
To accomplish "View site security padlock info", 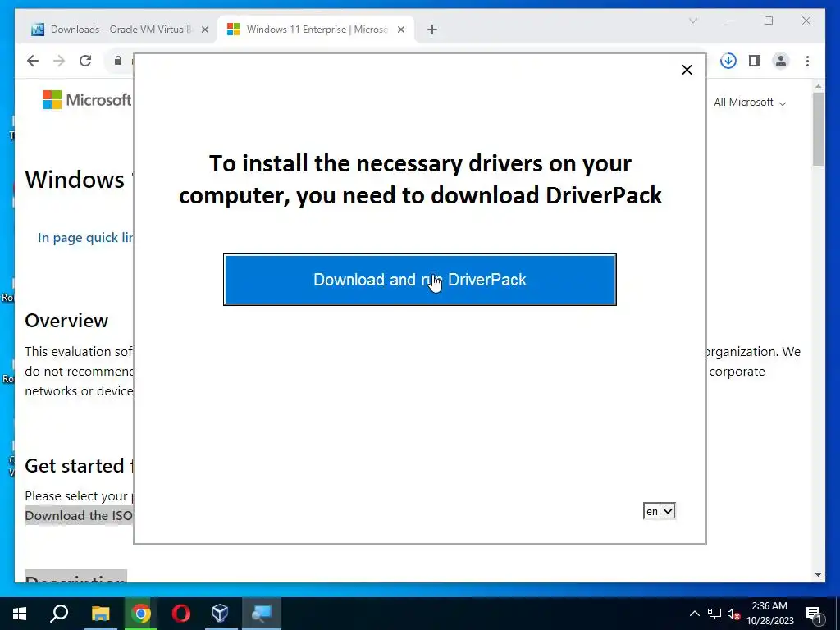I will tap(118, 61).
